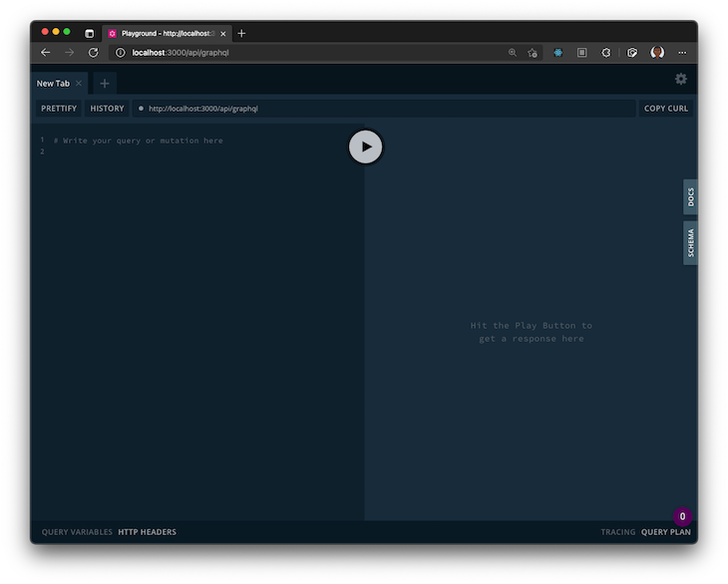Image resolution: width=728 pixels, height=584 pixels.
Task: Open the browser zoom magnifier icon
Action: pyautogui.click(x=513, y=53)
